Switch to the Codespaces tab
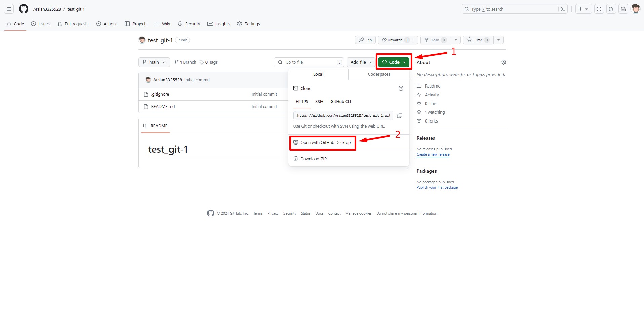Screen dimensions: 644x314 coord(379,74)
